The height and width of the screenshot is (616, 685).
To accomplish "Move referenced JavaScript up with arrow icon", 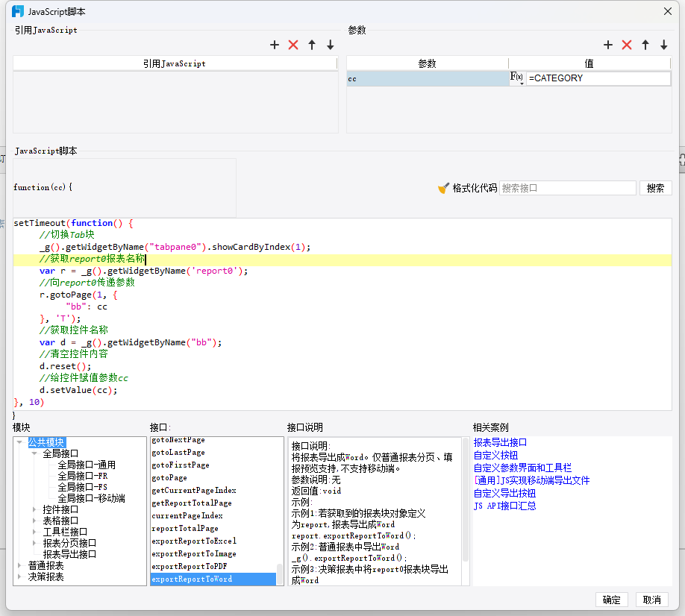I will pos(312,45).
